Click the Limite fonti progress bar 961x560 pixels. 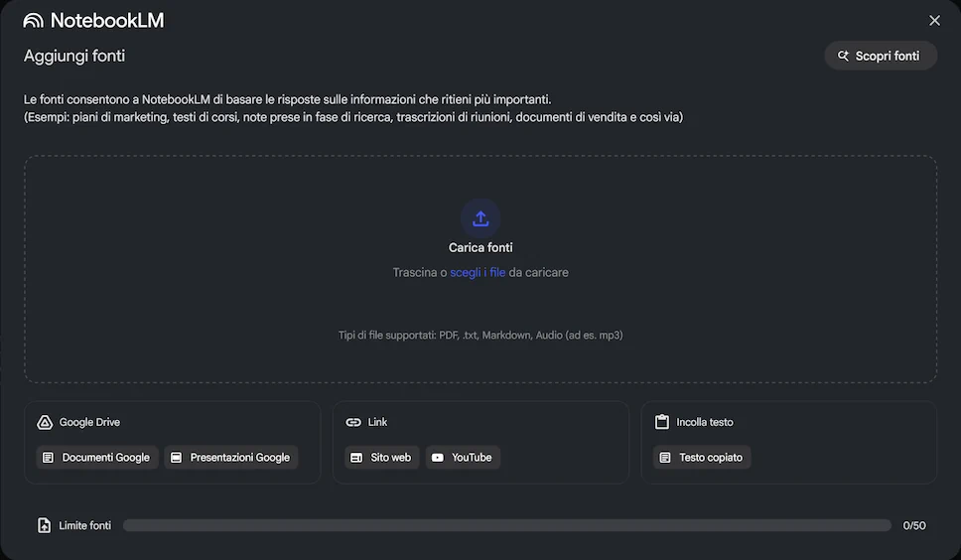(507, 525)
